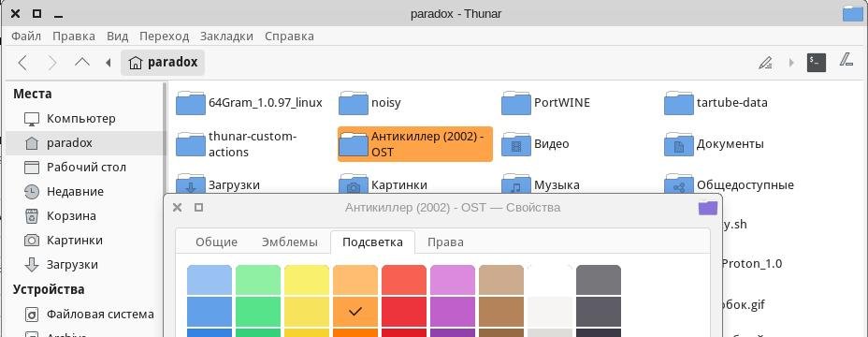Open terminal here toolbar icon

(x=816, y=63)
